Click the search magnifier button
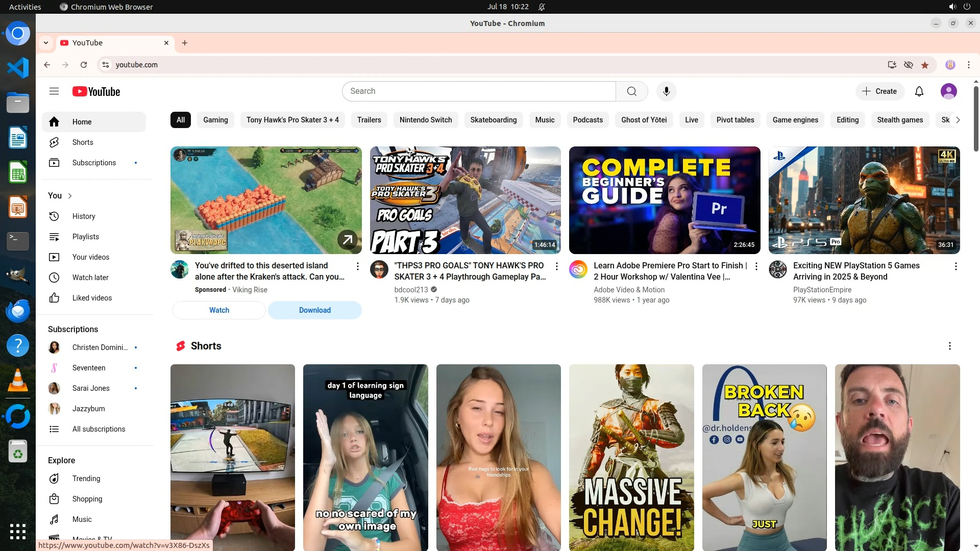Screen dimensions: 980x551 631,91
